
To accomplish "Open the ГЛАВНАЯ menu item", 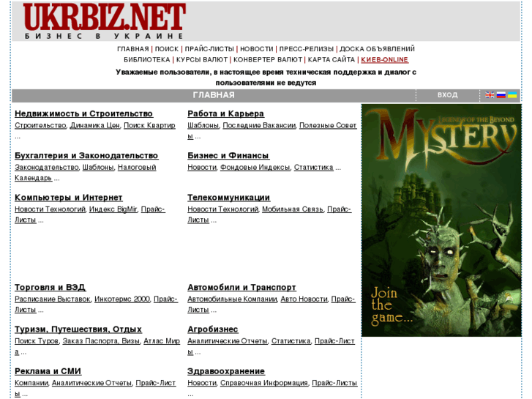I will 133,49.
